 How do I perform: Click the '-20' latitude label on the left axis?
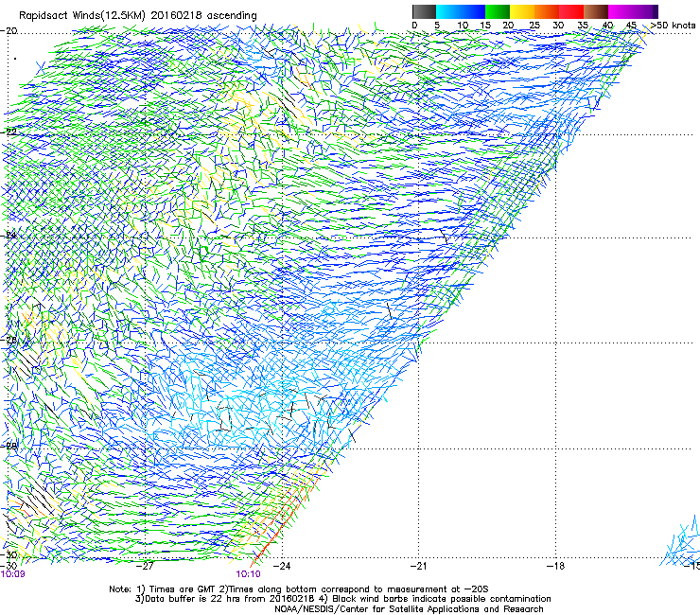point(9,31)
